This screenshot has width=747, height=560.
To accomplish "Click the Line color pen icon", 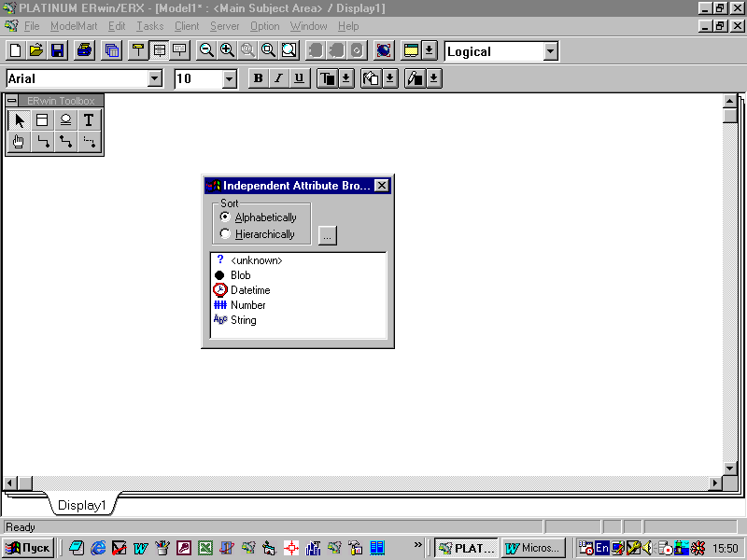I will (x=415, y=78).
